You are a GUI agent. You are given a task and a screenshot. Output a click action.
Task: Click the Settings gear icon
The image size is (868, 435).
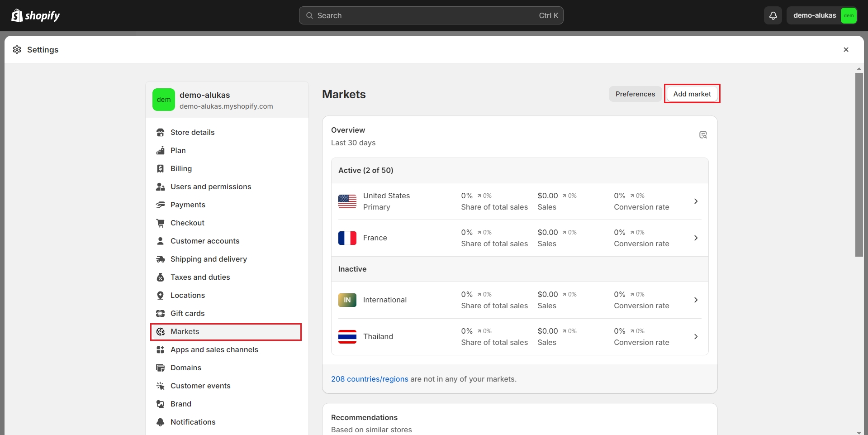(17, 50)
